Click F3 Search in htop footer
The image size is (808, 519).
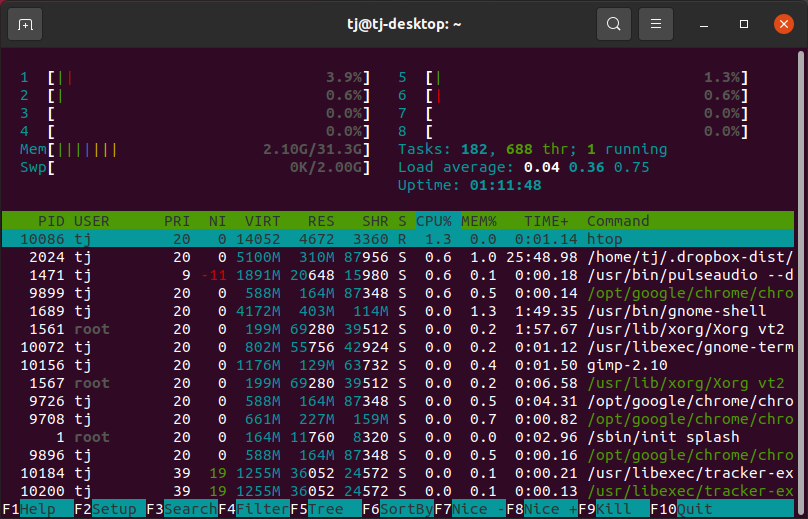(182, 509)
